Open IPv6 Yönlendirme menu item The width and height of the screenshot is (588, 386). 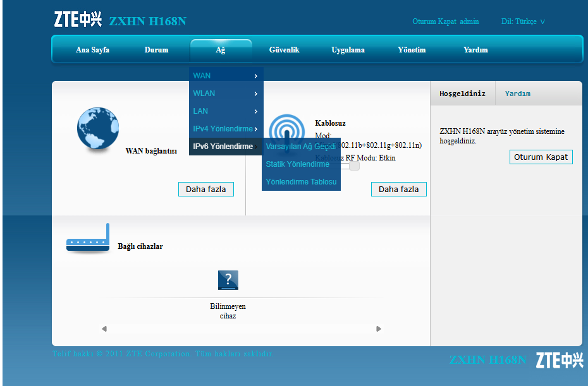(226, 146)
